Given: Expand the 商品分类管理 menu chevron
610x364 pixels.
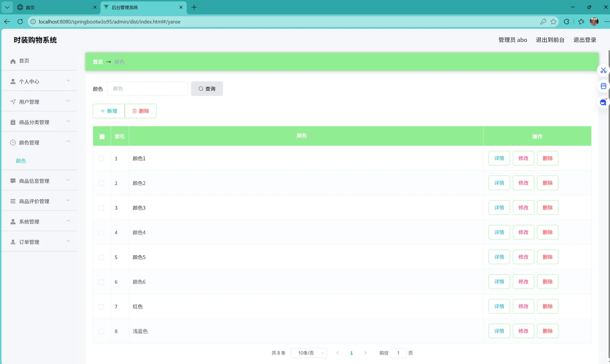Looking at the screenshot, I should [68, 121].
